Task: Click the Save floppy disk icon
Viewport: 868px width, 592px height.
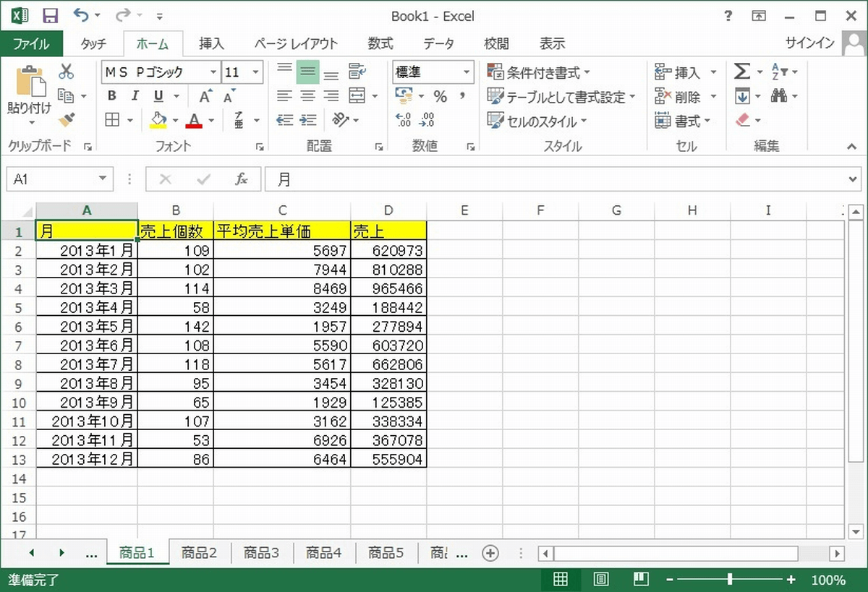Action: (50, 16)
